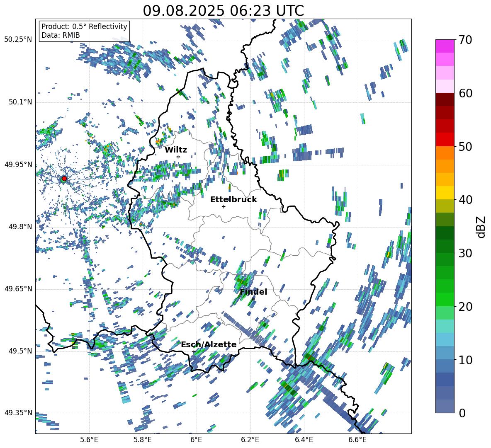491x448 pixels.
Task: Click the Data: RMIB text
Action: (61, 35)
